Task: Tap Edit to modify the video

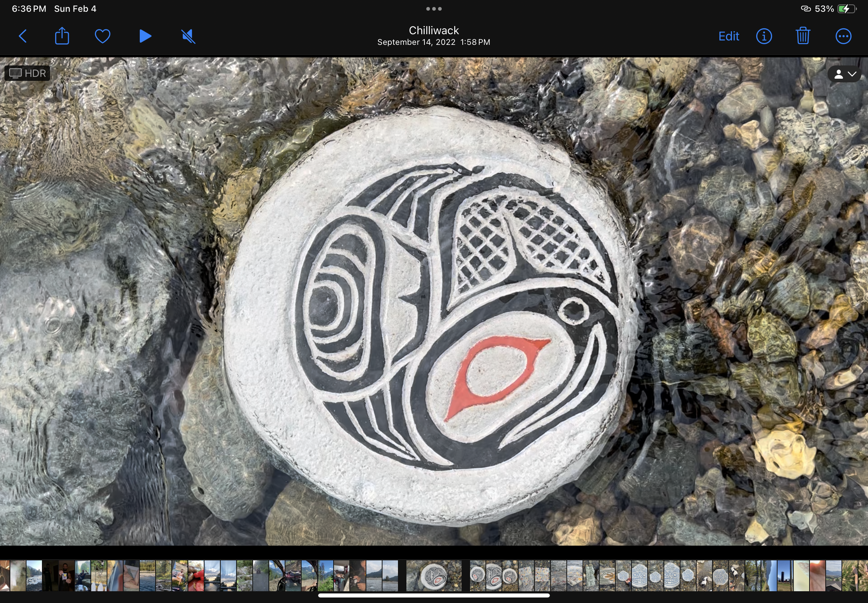Action: (729, 36)
